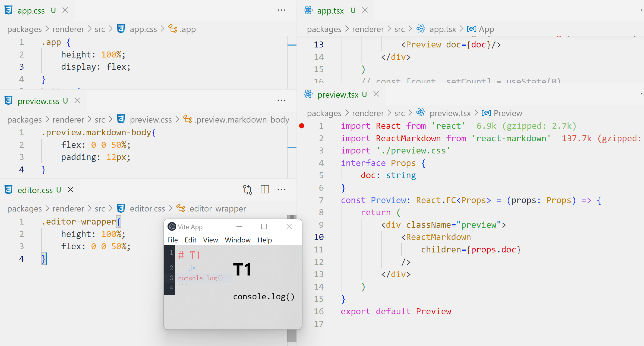Open the More Actions menu in the preview.css group
This screenshot has height=346, width=644.
point(281,101)
